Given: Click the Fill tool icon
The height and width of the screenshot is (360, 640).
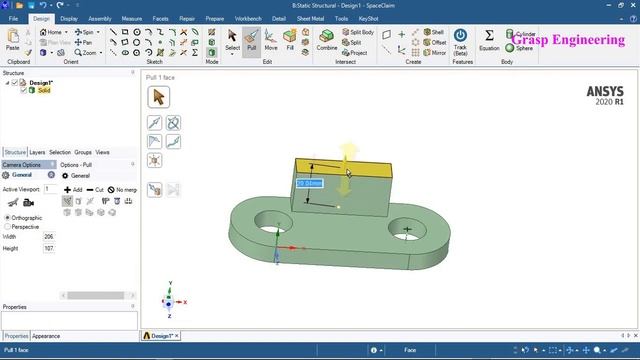Looking at the screenshot, I should coord(290,40).
